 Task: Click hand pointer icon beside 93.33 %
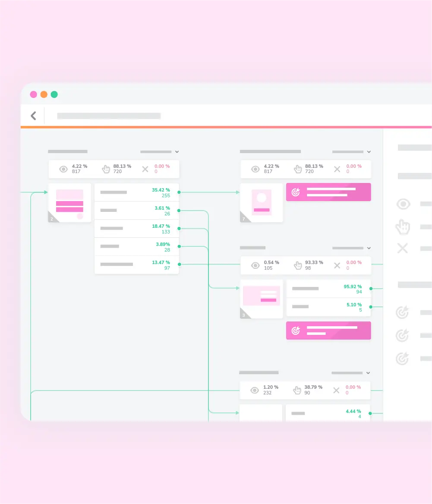pyautogui.click(x=298, y=265)
